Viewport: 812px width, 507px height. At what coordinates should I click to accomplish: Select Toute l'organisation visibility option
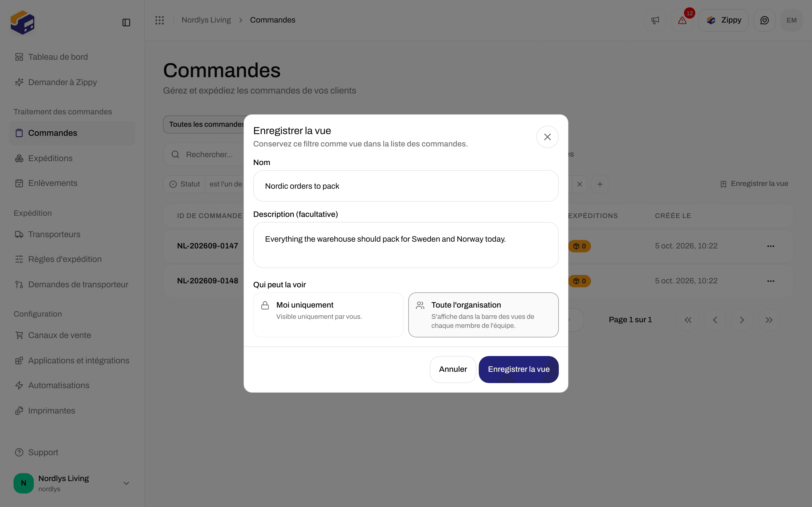pos(483,315)
